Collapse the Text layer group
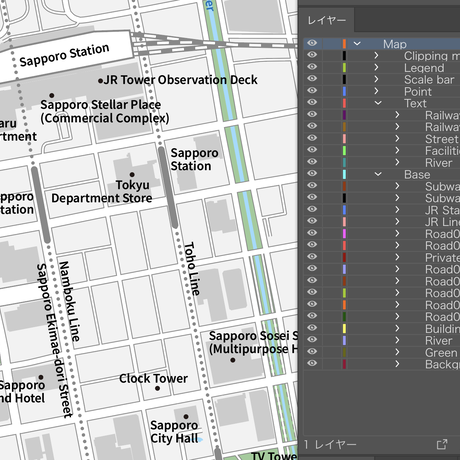Screen dimensions: 460x460 [378, 103]
